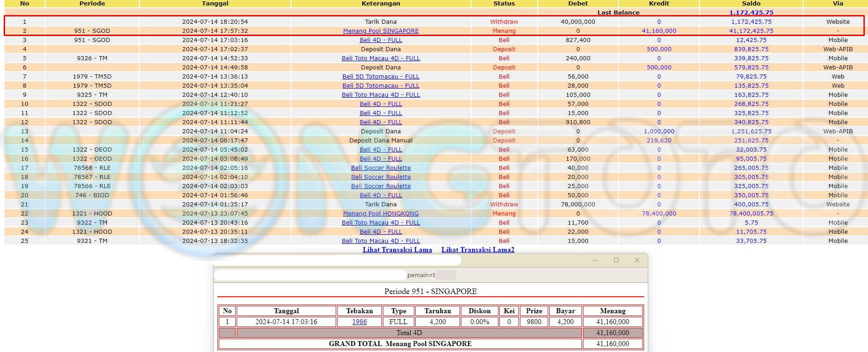The width and height of the screenshot is (868, 352).
Task: Open Beli Toto Macau 4D for period 9325
Action: click(x=381, y=95)
